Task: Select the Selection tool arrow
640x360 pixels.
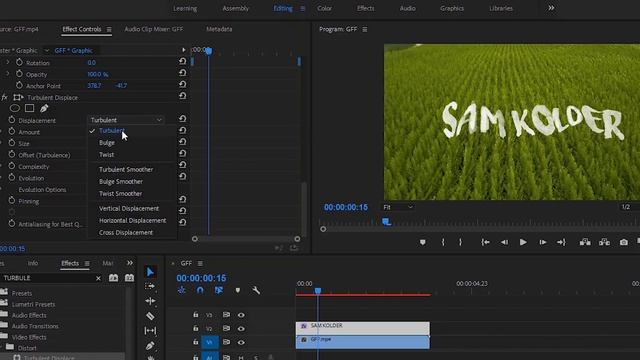Action: [x=150, y=272]
